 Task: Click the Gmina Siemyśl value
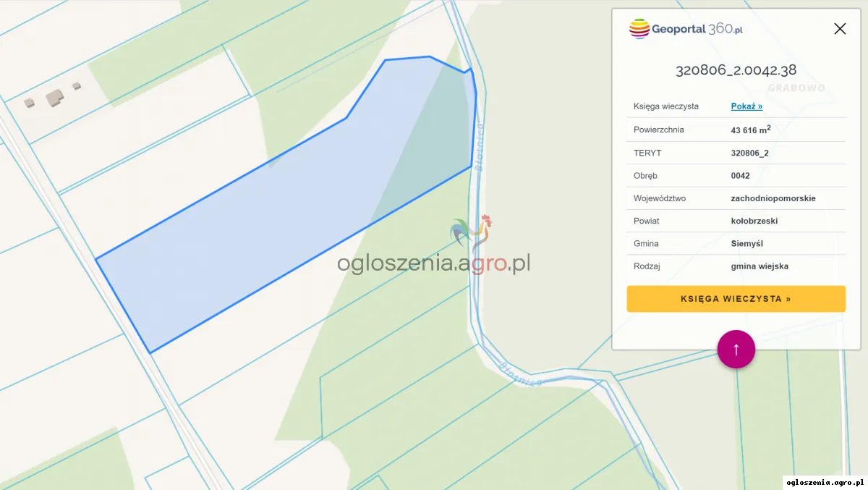pos(747,244)
